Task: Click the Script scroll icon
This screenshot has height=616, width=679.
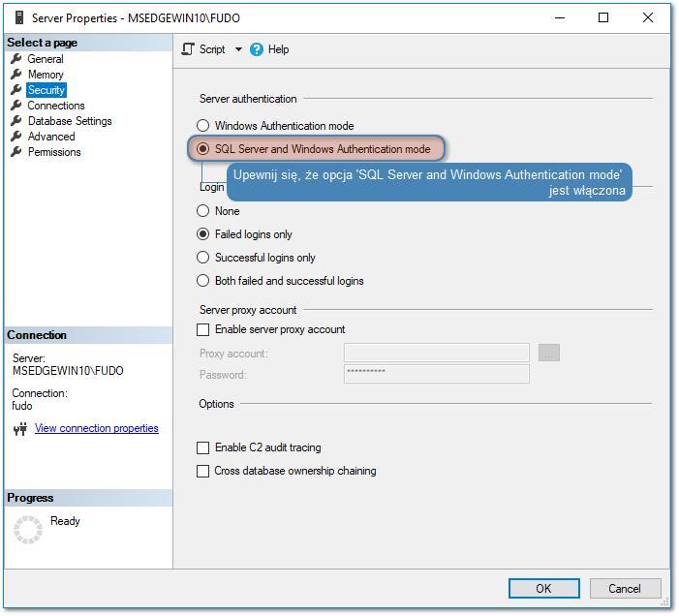Action: [188, 49]
